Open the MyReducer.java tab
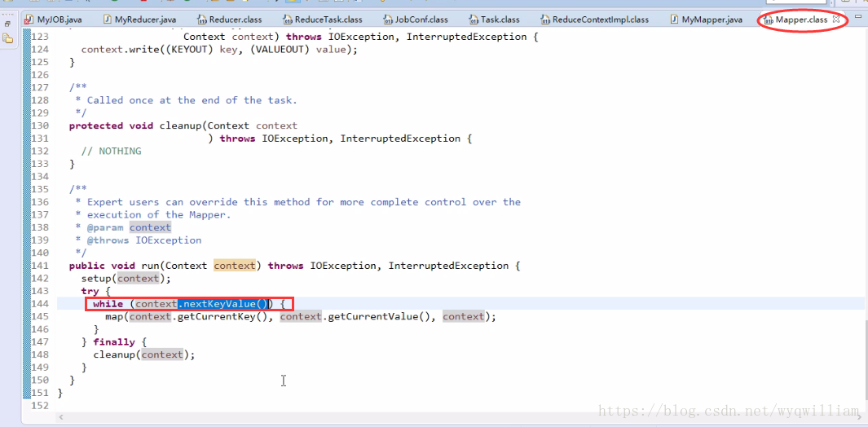Image resolution: width=868 pixels, height=427 pixels. [140, 20]
